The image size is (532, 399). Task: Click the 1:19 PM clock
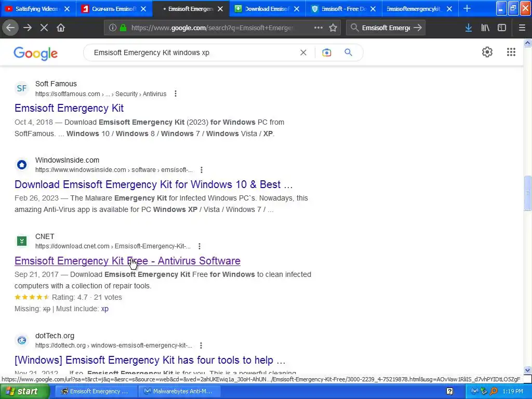(513, 391)
